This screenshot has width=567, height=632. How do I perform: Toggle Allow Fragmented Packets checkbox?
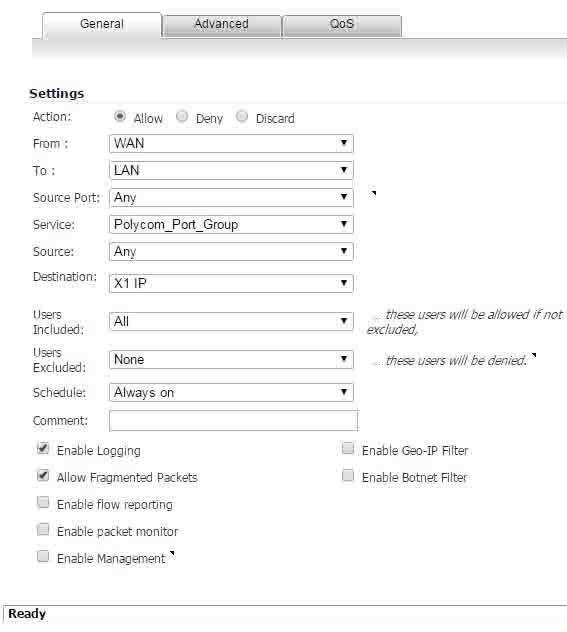pyautogui.click(x=43, y=475)
